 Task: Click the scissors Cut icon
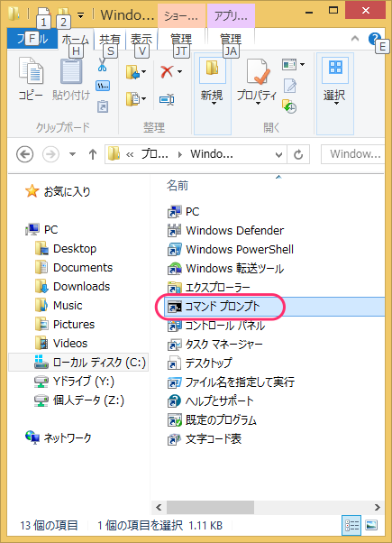[x=102, y=65]
